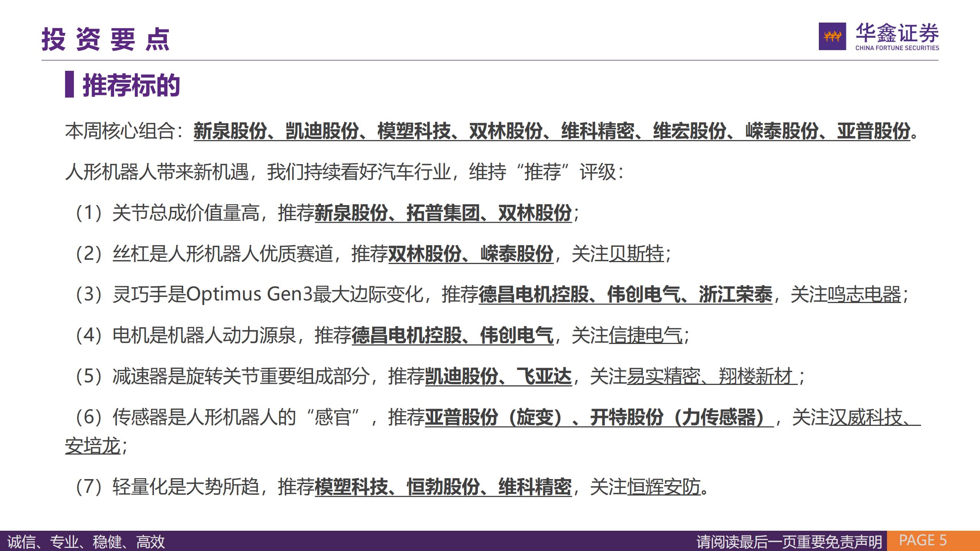Click the orange PAGE 5 indicator
The image size is (980, 551).
point(933,540)
